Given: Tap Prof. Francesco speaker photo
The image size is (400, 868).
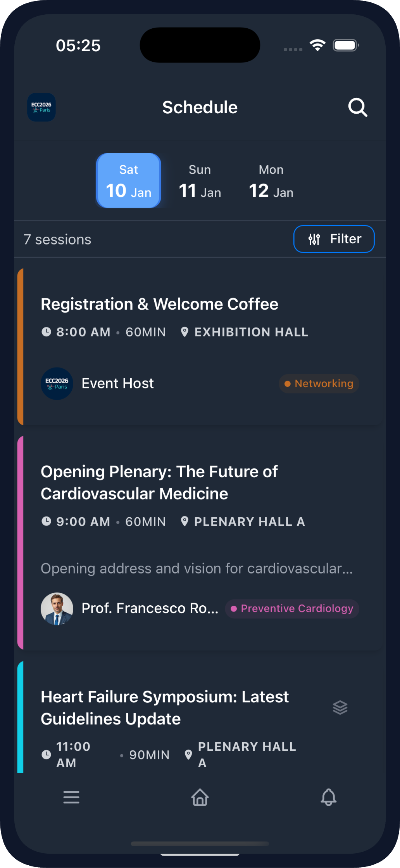Looking at the screenshot, I should coord(57,608).
